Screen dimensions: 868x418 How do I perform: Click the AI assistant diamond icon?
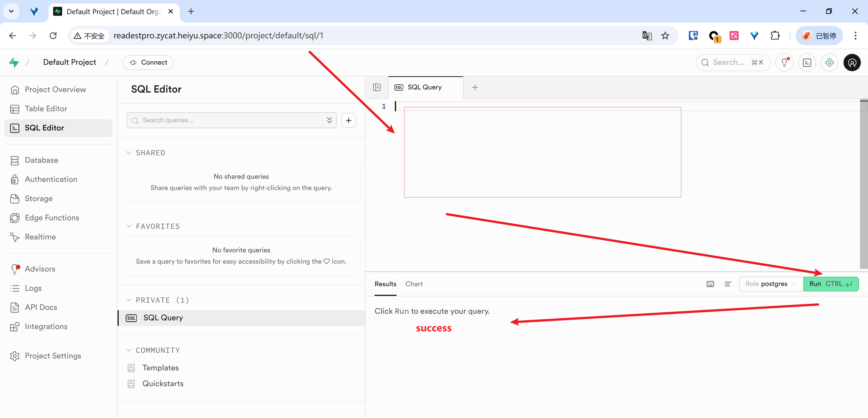829,63
